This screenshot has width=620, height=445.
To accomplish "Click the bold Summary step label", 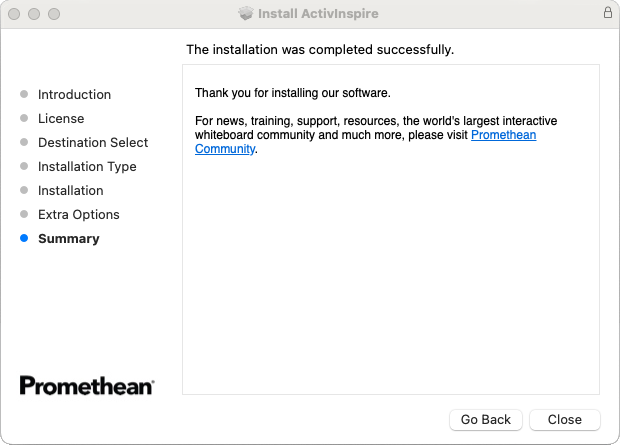I will tap(69, 239).
